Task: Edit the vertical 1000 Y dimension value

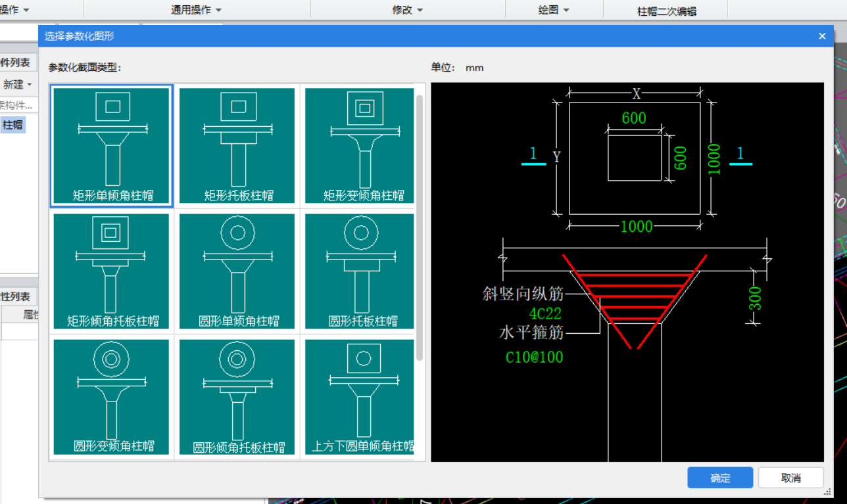Action: 714,159
